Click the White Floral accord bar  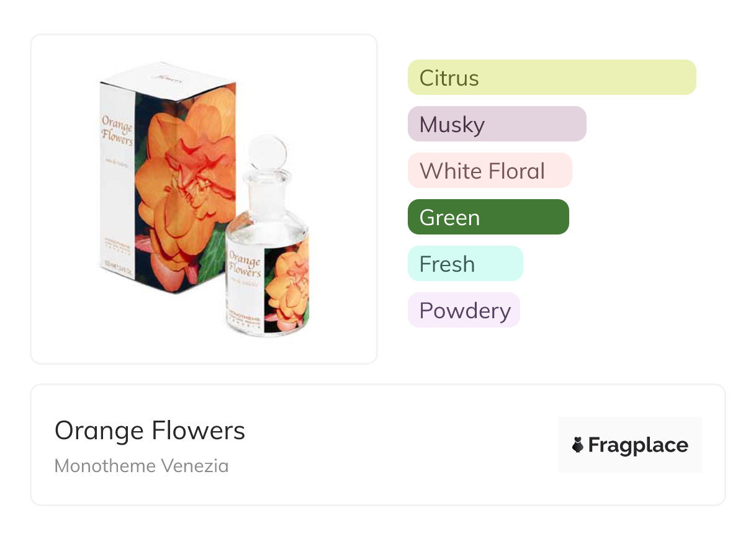click(489, 171)
